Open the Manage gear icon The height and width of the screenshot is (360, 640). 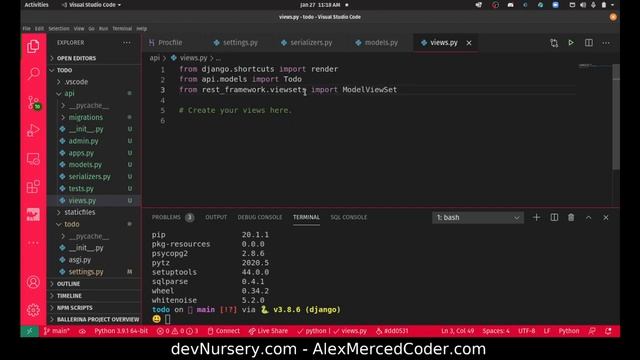tap(33, 310)
